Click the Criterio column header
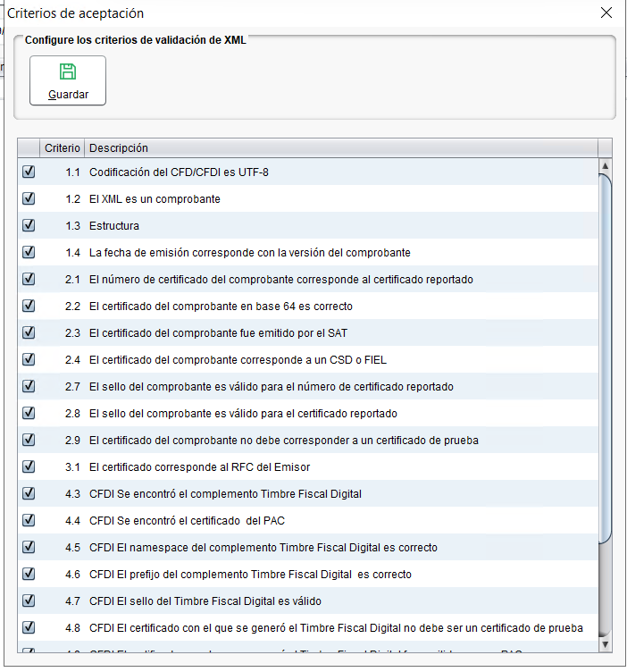 pyautogui.click(x=63, y=148)
